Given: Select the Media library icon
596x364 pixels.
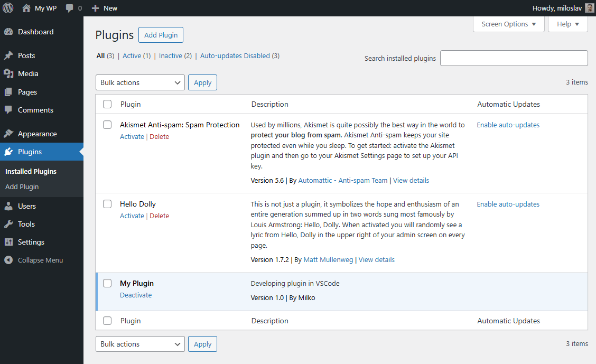Looking at the screenshot, I should (10, 73).
